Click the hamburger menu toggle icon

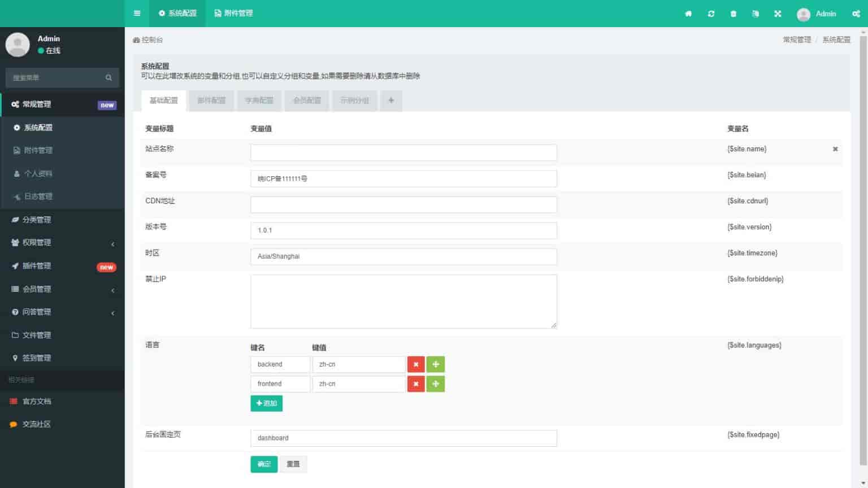pos(137,13)
